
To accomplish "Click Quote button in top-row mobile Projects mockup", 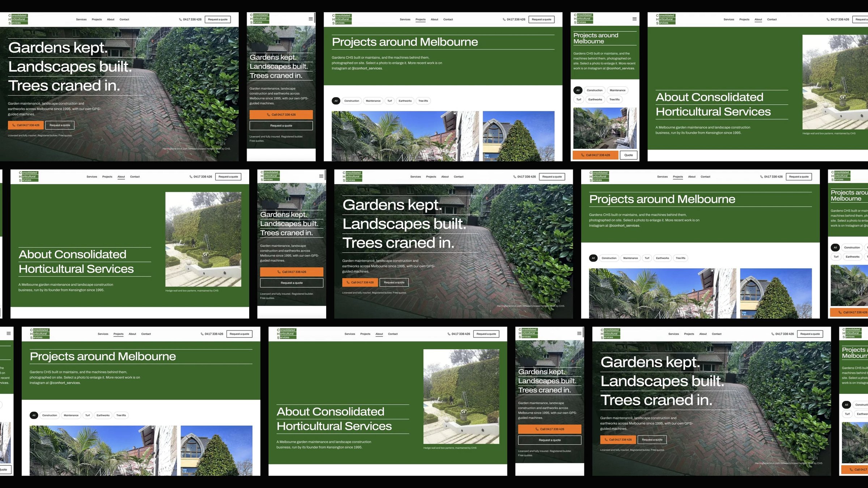I will [629, 155].
